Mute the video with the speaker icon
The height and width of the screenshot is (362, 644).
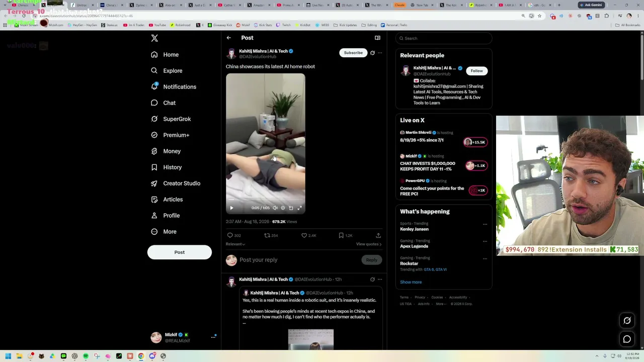click(x=275, y=208)
